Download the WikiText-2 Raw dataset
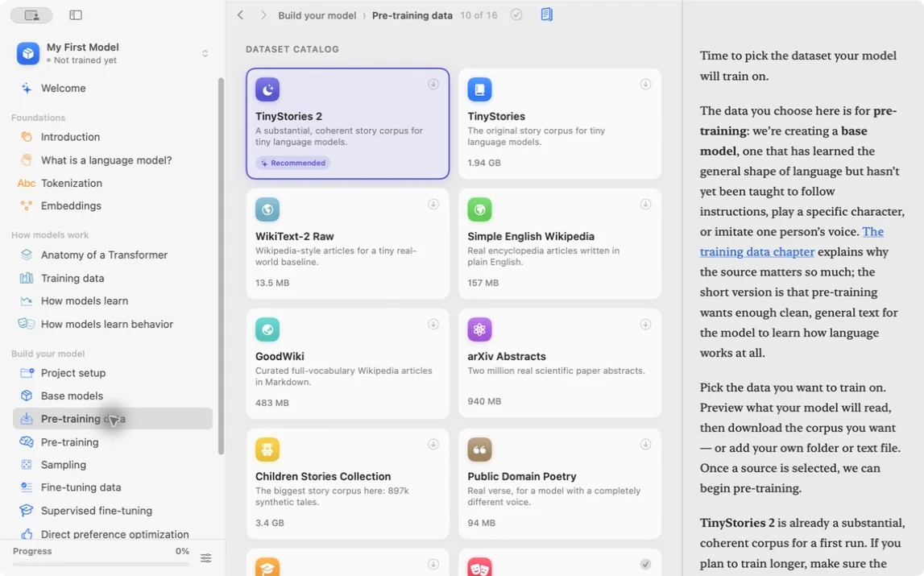 [433, 205]
